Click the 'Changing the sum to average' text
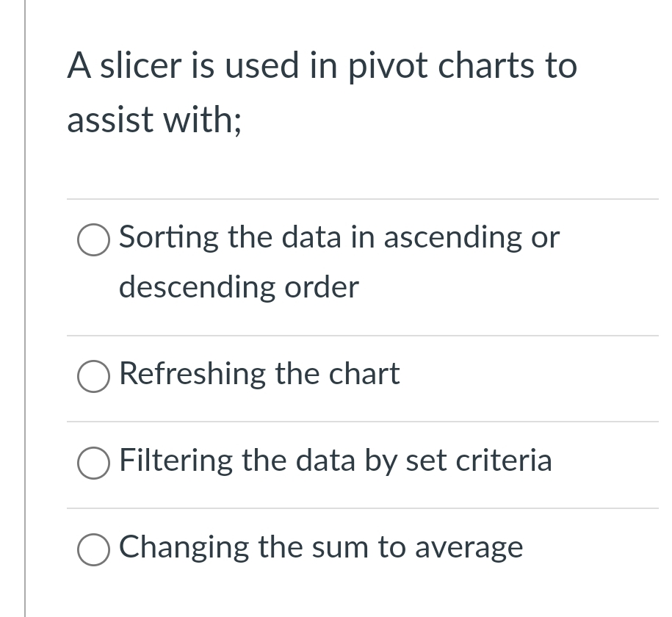Viewport: 672px width, 617px height. click(320, 548)
